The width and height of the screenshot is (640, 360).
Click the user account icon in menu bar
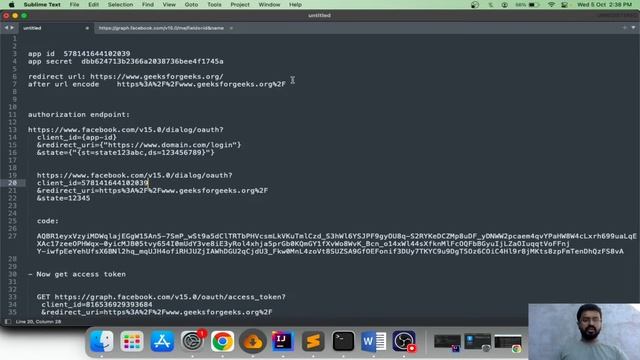(505, 4)
